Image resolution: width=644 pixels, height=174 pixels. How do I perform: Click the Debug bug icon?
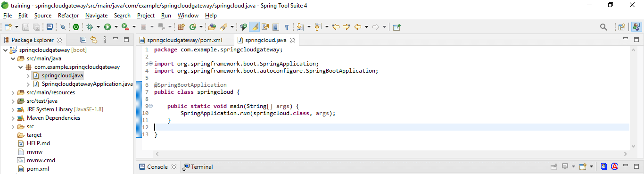click(90, 27)
